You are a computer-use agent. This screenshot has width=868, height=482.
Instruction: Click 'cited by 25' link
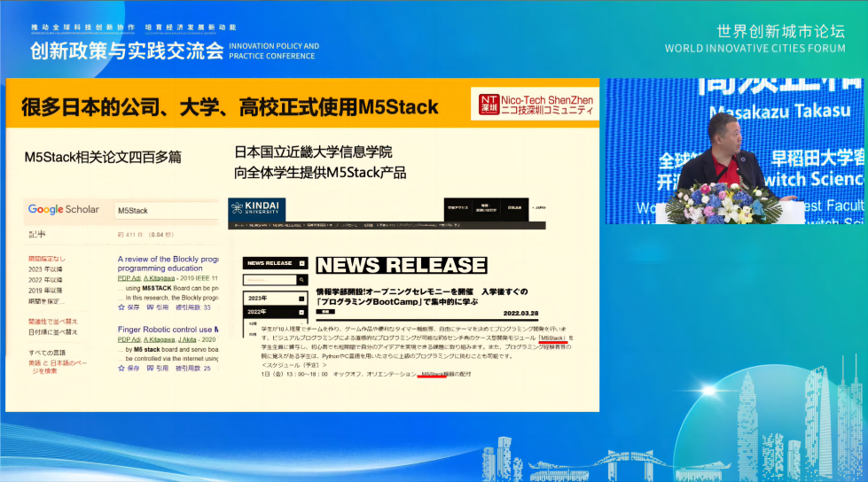(193, 368)
